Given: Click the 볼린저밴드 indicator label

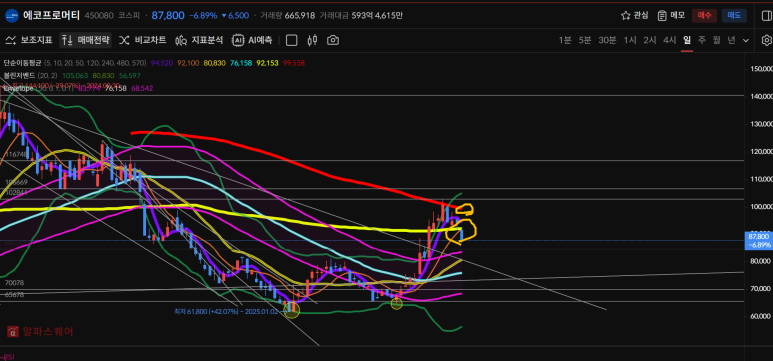Looking at the screenshot, I should pos(19,75).
